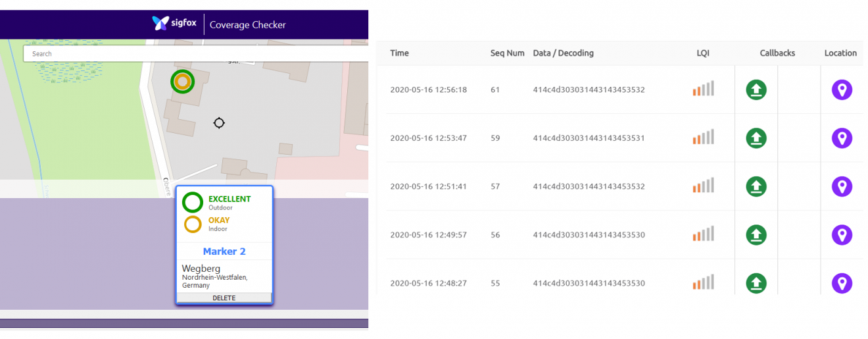Delete Marker 2 from the map

(x=224, y=298)
